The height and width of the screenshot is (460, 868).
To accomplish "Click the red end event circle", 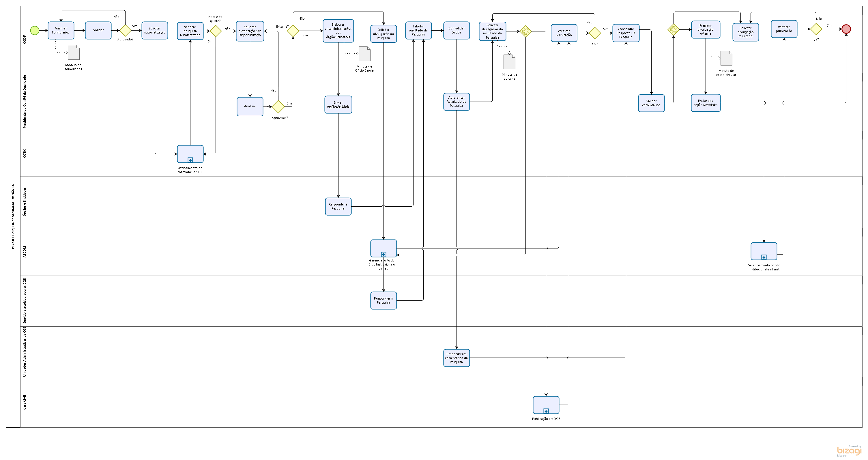I will [846, 29].
